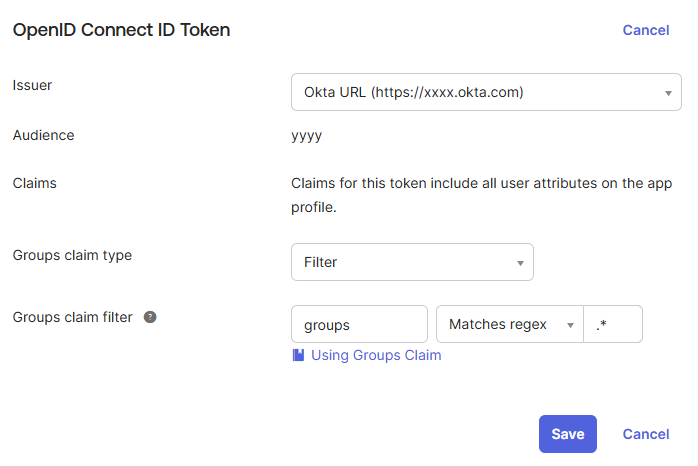Click Cancel beside the OpenID Connect heading

coord(645,30)
